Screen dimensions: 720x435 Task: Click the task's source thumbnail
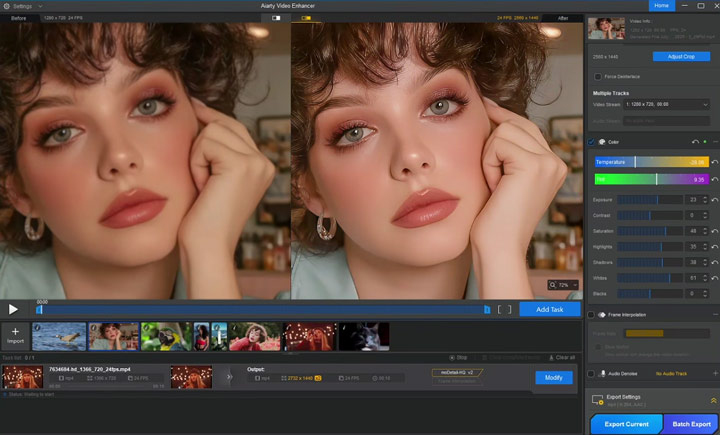pyautogui.click(x=22, y=377)
